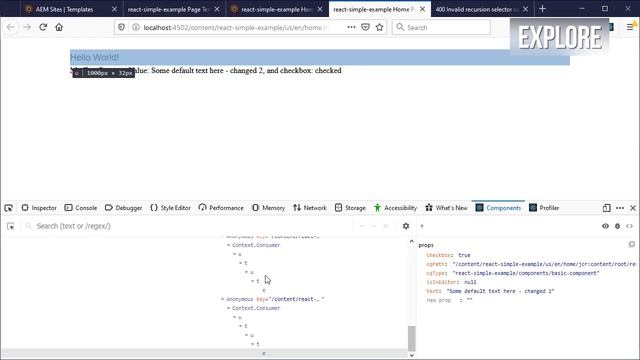Edit the text prop value string
Viewport: 640px width, 360px height.
(500, 291)
